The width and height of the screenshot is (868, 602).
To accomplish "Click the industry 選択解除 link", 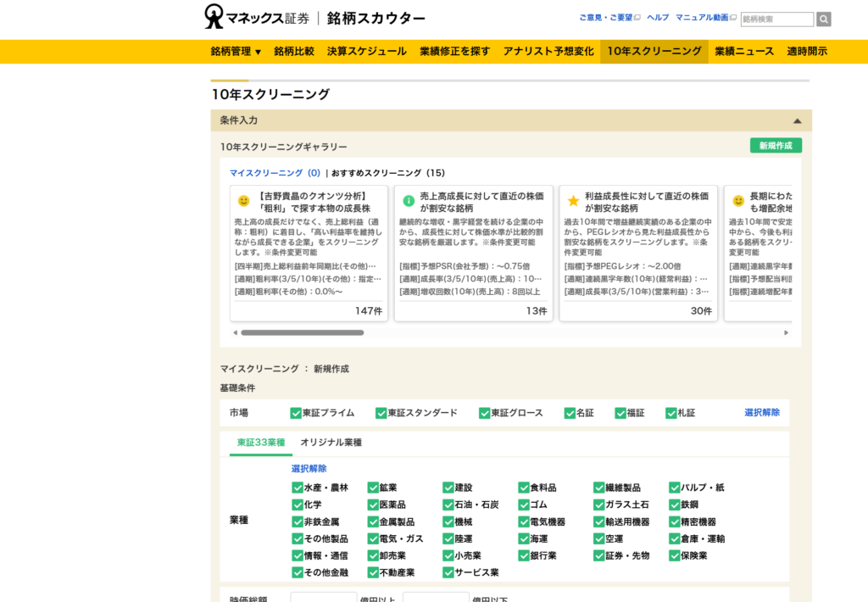I will click(x=309, y=469).
